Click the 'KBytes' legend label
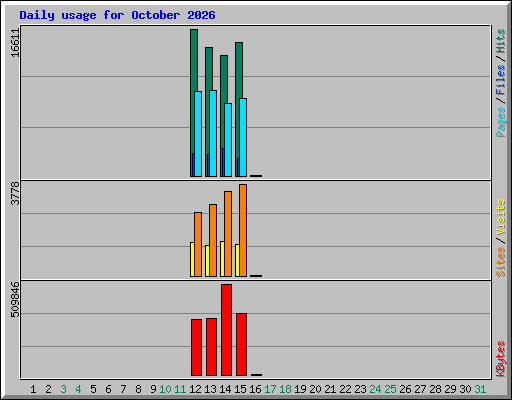 point(501,359)
